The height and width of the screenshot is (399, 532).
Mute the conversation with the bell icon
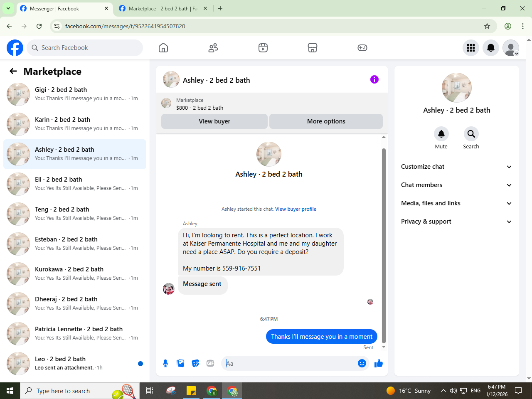[441, 134]
